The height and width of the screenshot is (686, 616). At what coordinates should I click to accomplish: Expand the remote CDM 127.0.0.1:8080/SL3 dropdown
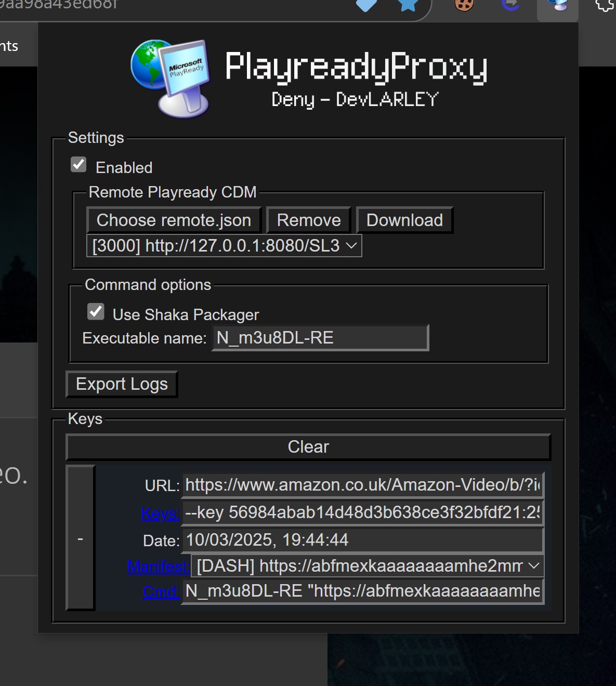pyautogui.click(x=224, y=245)
